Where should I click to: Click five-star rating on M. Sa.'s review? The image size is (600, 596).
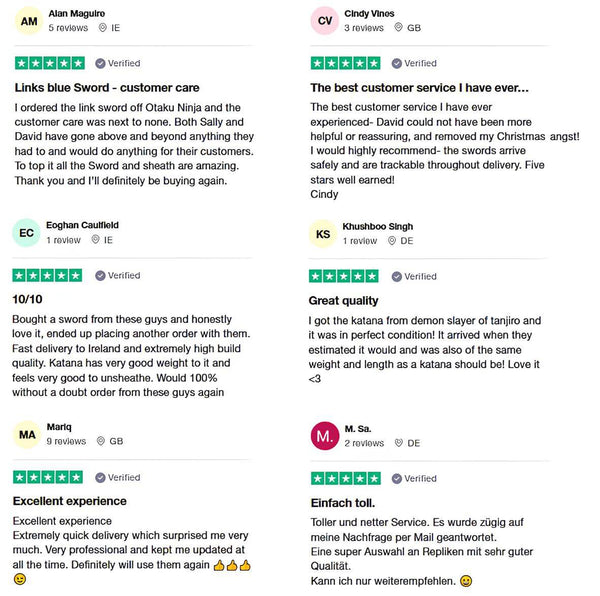[x=345, y=478]
